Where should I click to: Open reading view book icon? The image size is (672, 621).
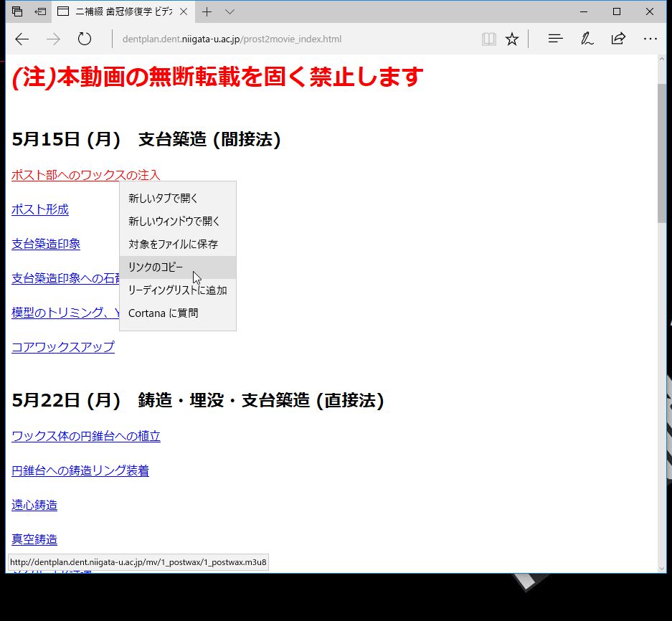(488, 39)
